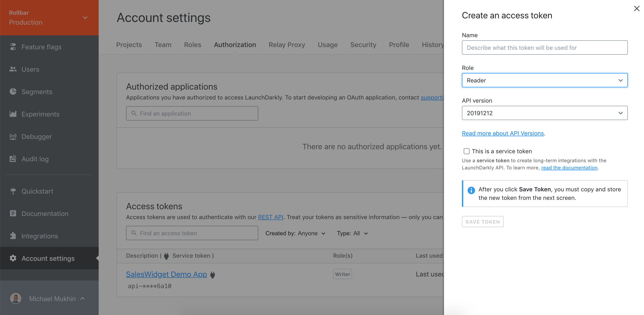
Task: Click the plug icon beside SalesWidget Demo App
Action: [213, 275]
